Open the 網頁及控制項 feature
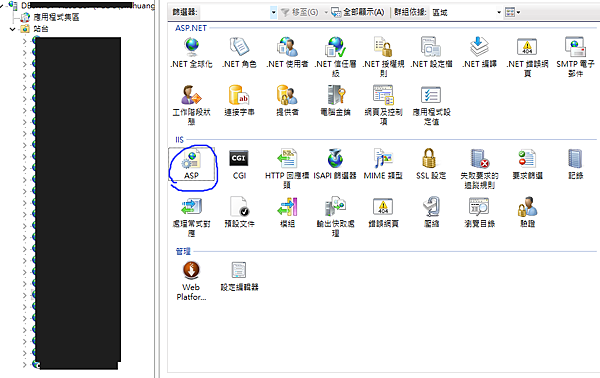600x378 pixels. [383, 105]
